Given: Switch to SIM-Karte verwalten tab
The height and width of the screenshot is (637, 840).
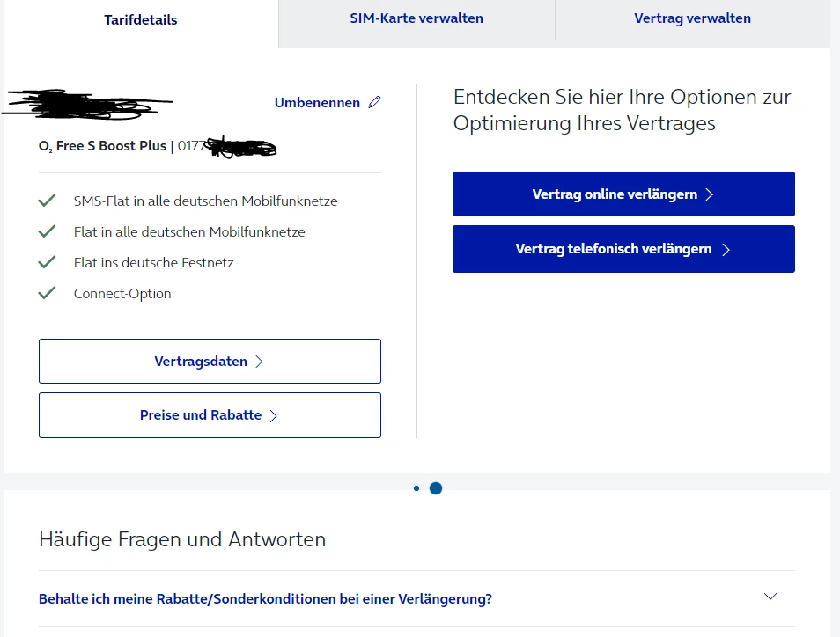Looking at the screenshot, I should tap(416, 18).
